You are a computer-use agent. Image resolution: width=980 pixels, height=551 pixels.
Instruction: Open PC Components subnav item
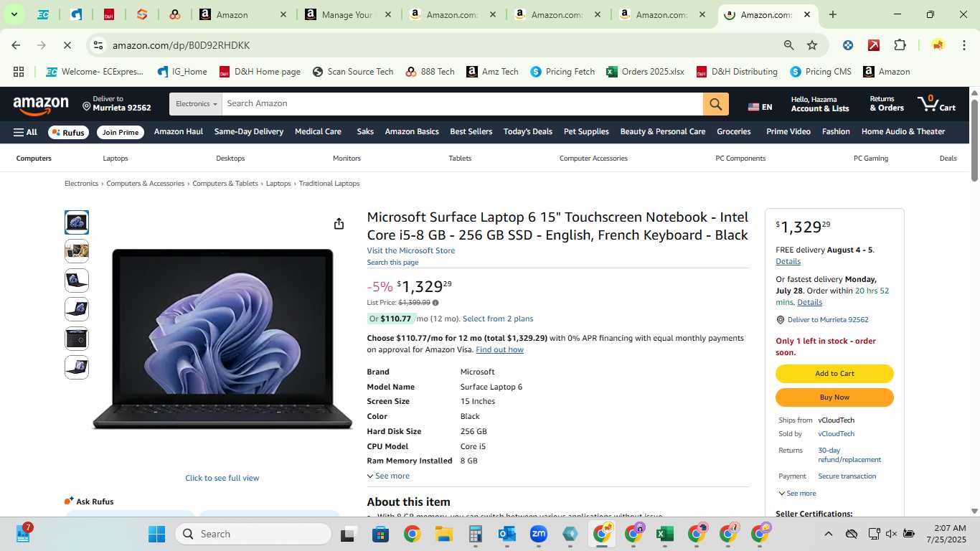pyautogui.click(x=740, y=159)
